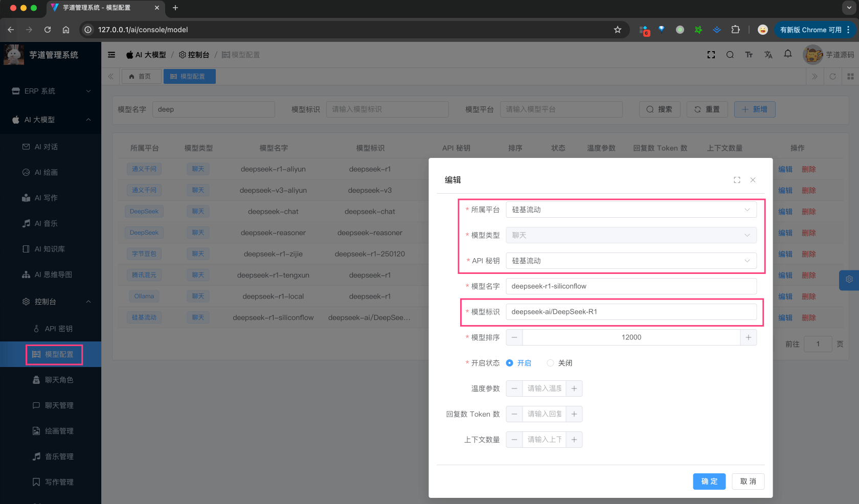Open the notification bell
The height and width of the screenshot is (504, 859).
[788, 54]
